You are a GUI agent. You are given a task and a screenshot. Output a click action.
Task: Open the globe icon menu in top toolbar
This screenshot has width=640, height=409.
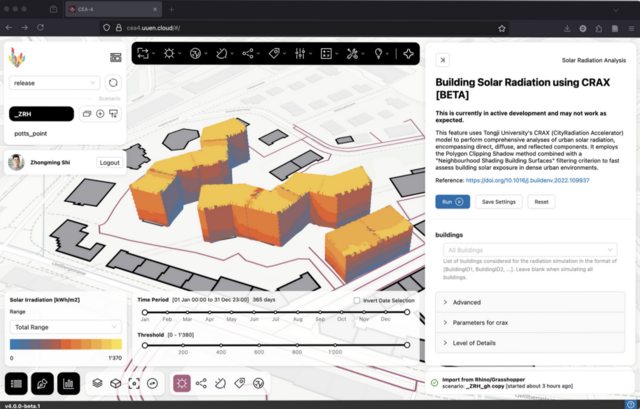(195, 53)
